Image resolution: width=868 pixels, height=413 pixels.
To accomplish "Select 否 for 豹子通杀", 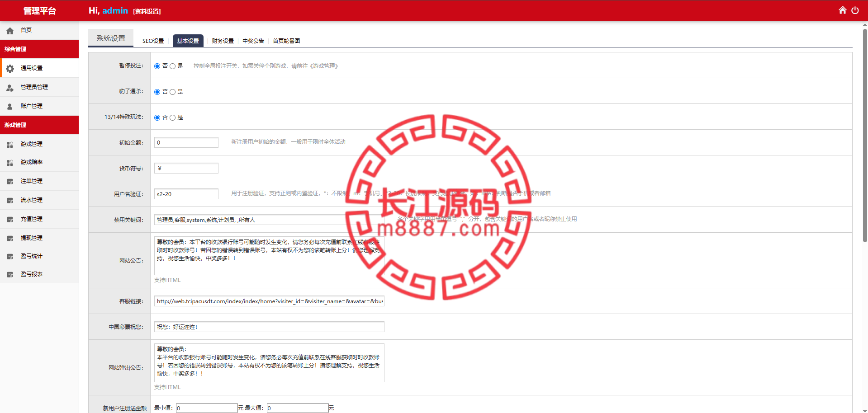I will click(157, 92).
